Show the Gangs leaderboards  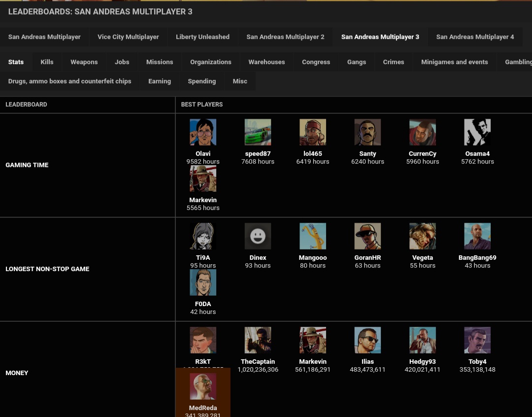tap(357, 62)
